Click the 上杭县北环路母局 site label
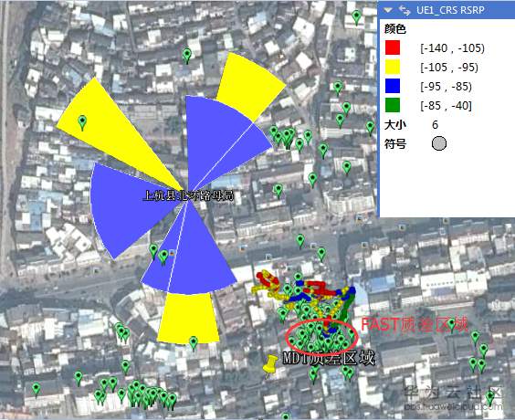Image resolution: width=515 pixels, height=420 pixels. (x=188, y=195)
